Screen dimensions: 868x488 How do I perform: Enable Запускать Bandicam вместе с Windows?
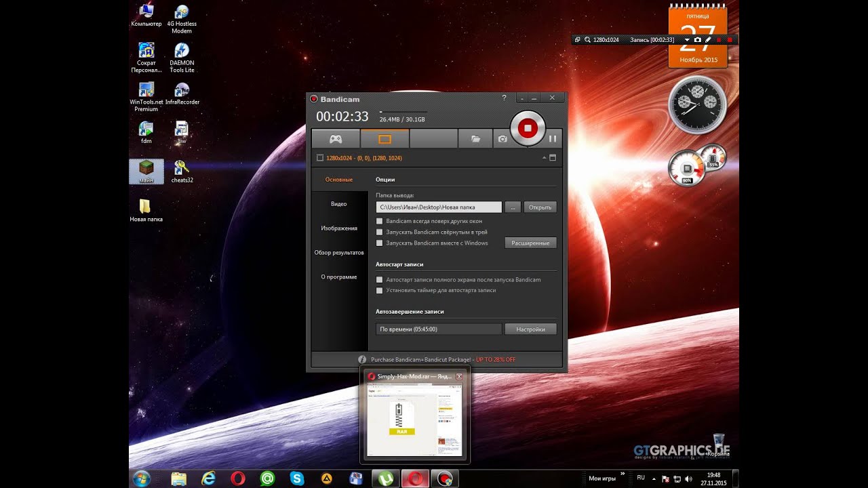tap(380, 243)
